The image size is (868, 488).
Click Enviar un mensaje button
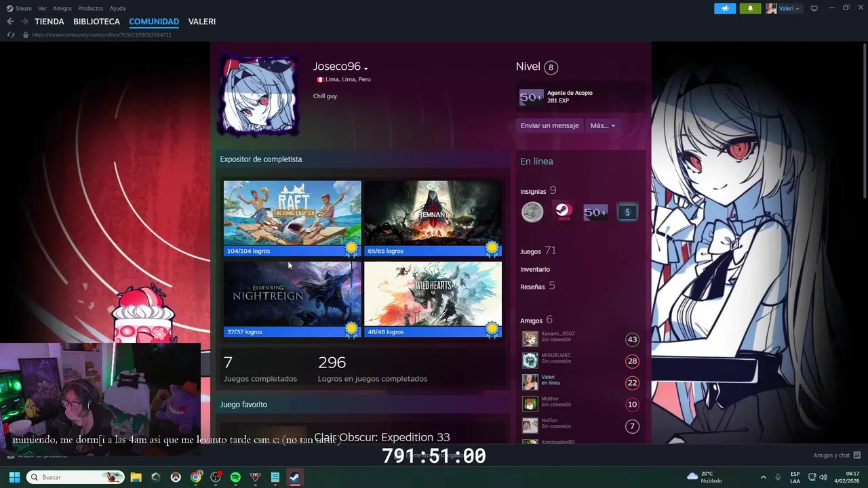point(549,125)
